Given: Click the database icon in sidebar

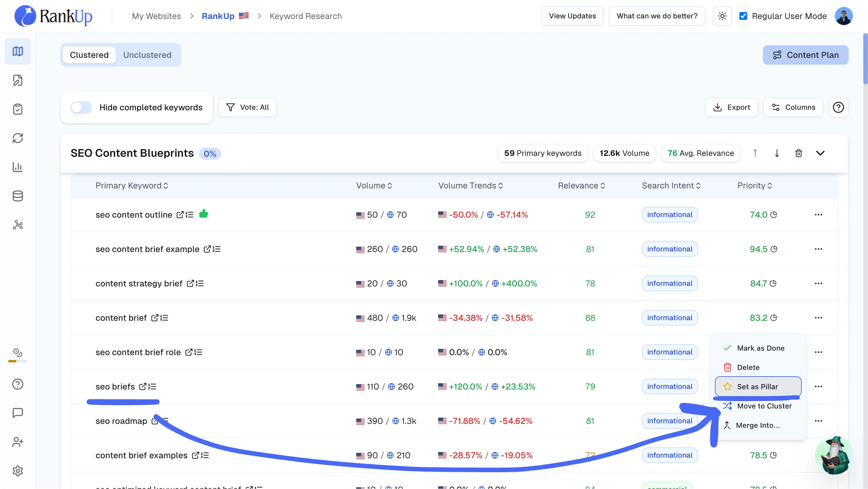Looking at the screenshot, I should (17, 196).
